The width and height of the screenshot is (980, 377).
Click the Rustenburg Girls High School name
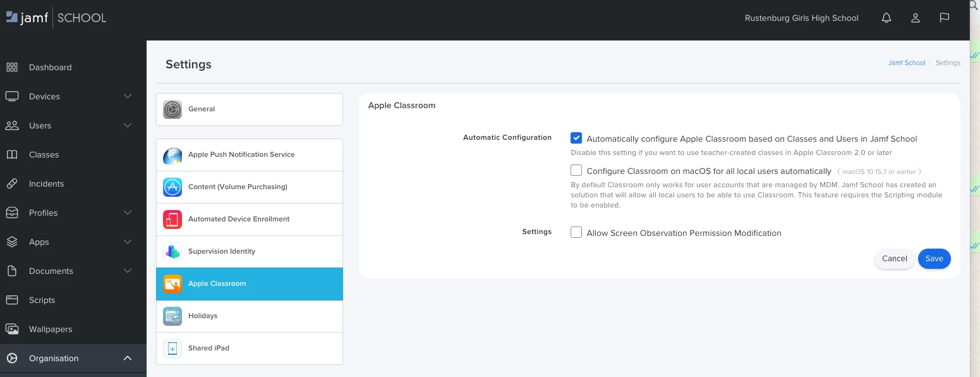click(x=802, y=18)
